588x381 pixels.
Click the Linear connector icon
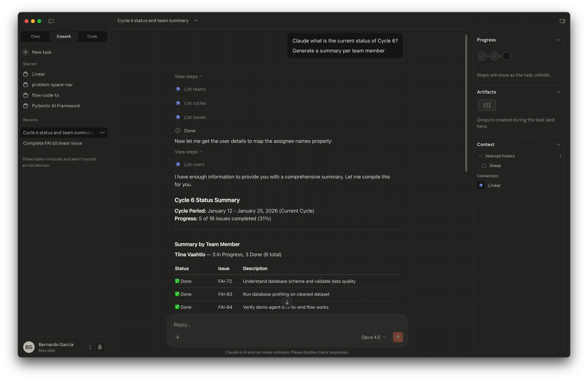tap(481, 186)
